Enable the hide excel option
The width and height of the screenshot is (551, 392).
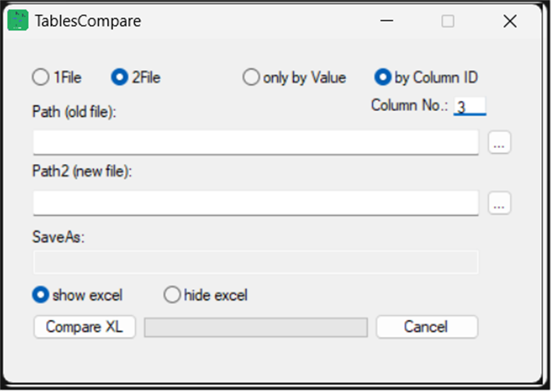(x=172, y=295)
